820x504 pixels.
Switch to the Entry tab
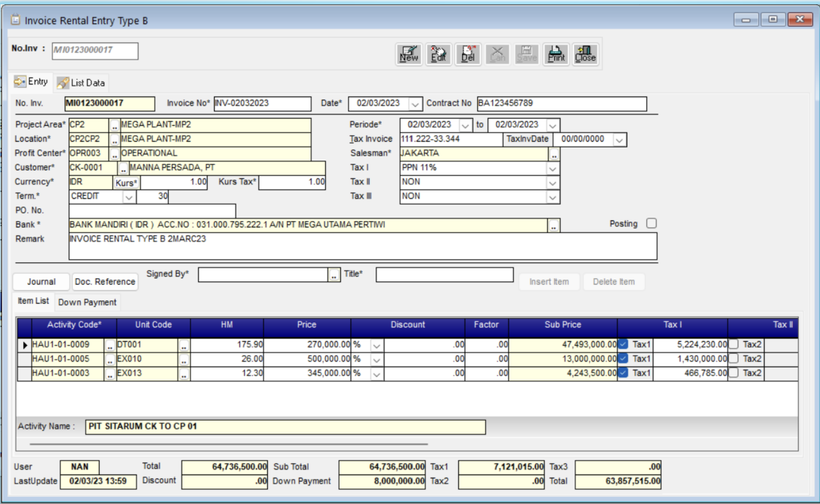pyautogui.click(x=32, y=82)
